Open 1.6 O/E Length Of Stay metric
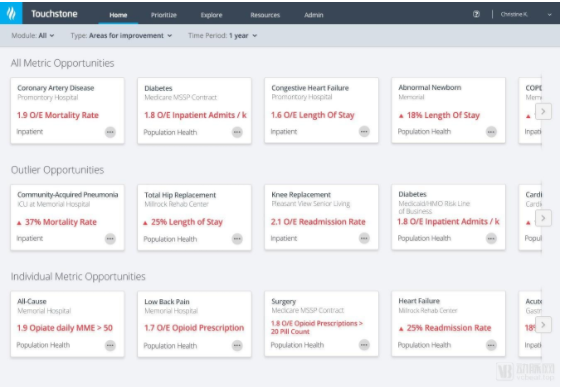 (313, 115)
